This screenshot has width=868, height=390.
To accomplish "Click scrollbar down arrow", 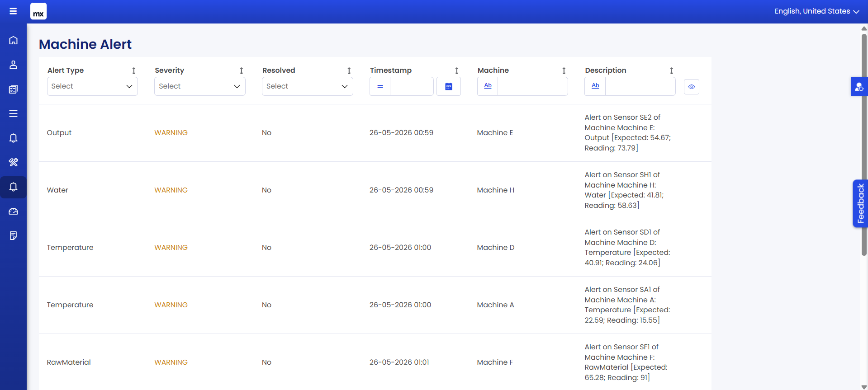I will (864, 387).
